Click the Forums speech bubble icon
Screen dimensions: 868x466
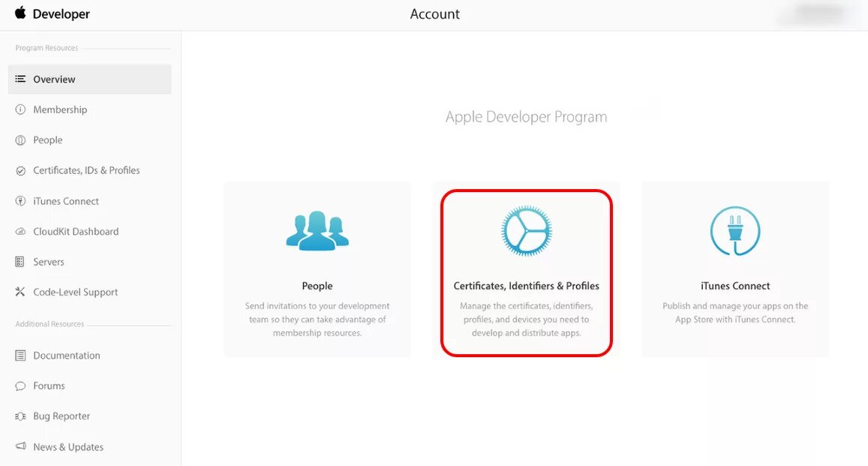(x=20, y=386)
